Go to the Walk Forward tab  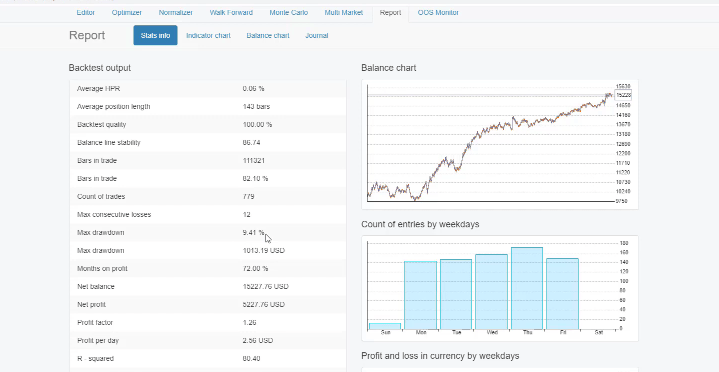[x=231, y=12]
